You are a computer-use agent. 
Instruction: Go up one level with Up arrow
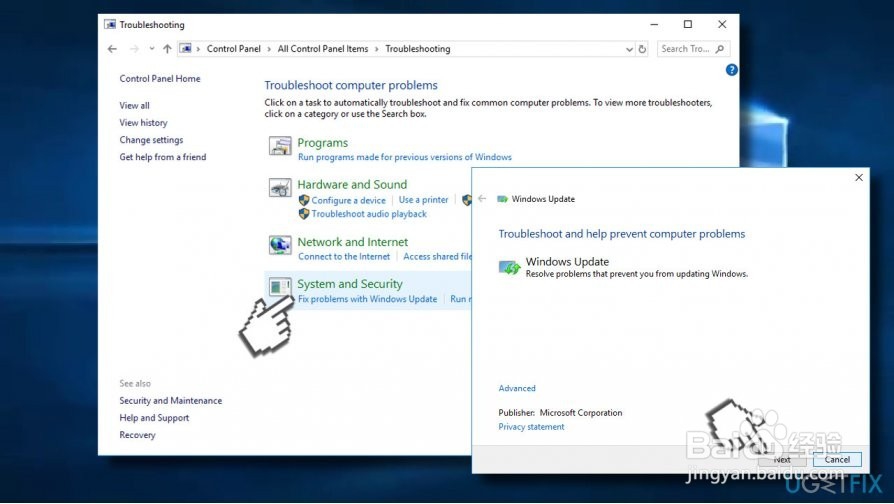pyautogui.click(x=167, y=49)
